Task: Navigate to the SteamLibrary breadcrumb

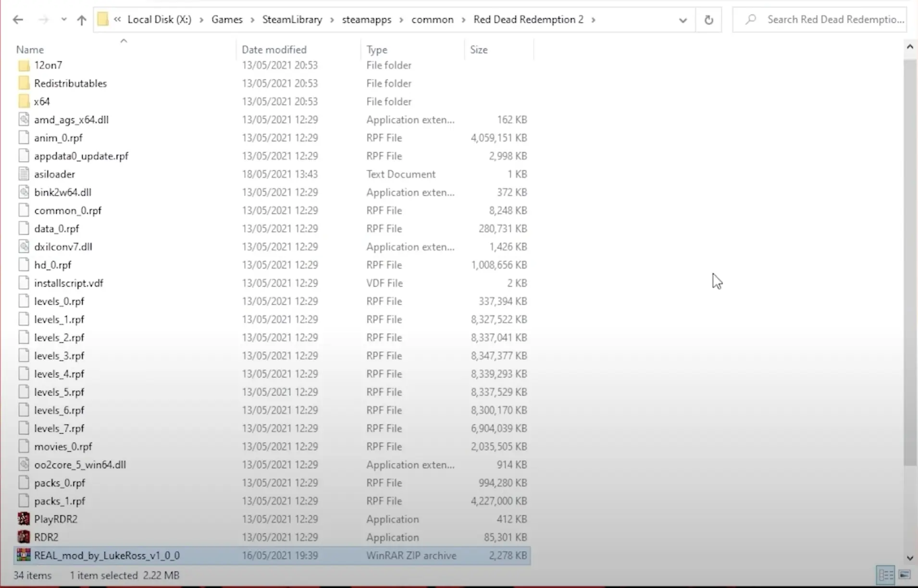Action: tap(292, 20)
